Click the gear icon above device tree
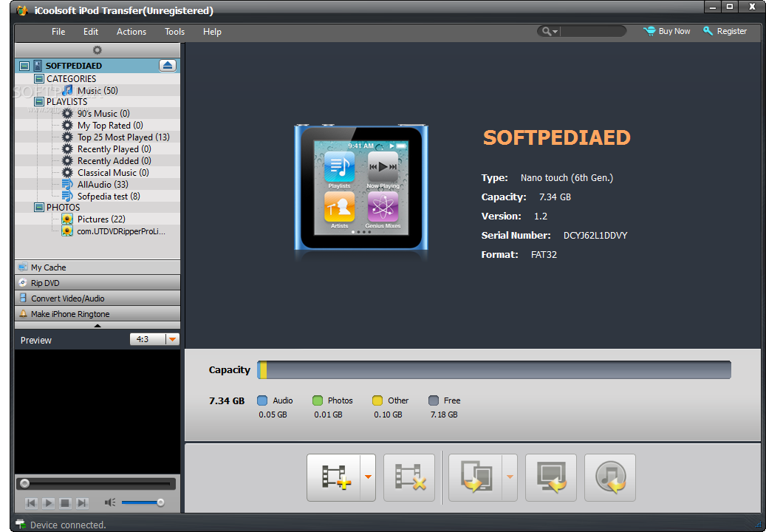 click(98, 50)
